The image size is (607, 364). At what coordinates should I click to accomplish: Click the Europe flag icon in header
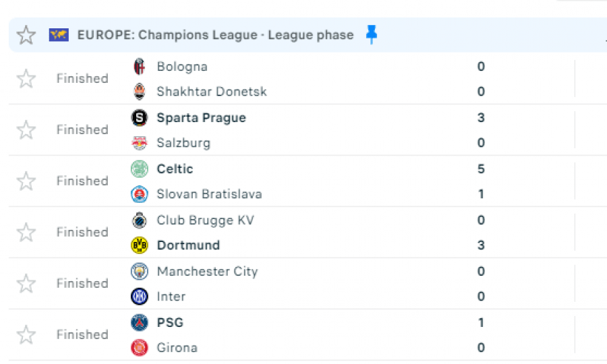pos(59,35)
